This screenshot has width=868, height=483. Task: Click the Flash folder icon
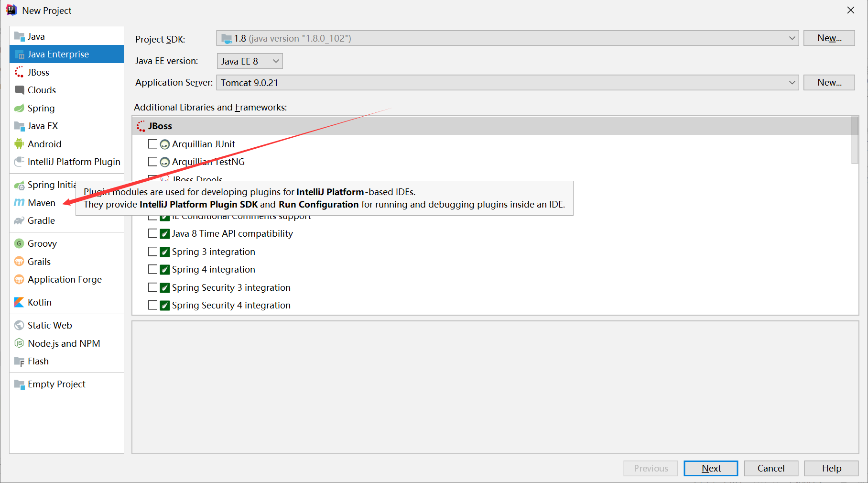[19, 362]
